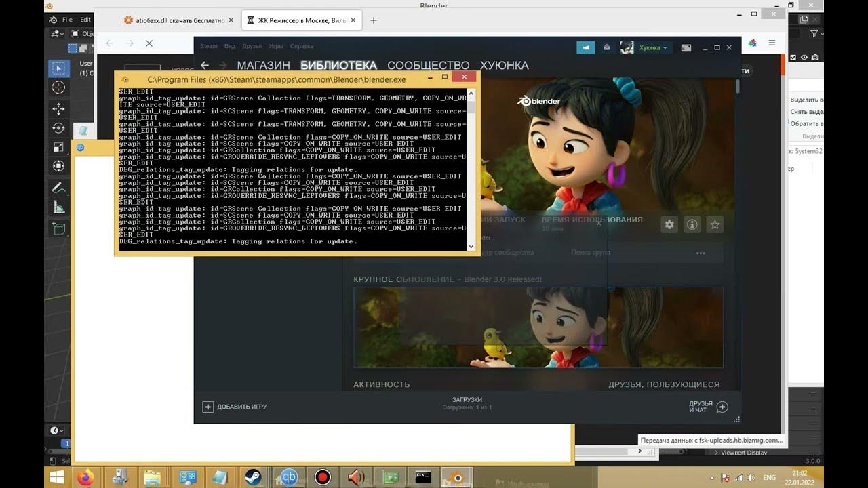Open File Explorer from the taskbar
The image size is (868, 488).
153,477
